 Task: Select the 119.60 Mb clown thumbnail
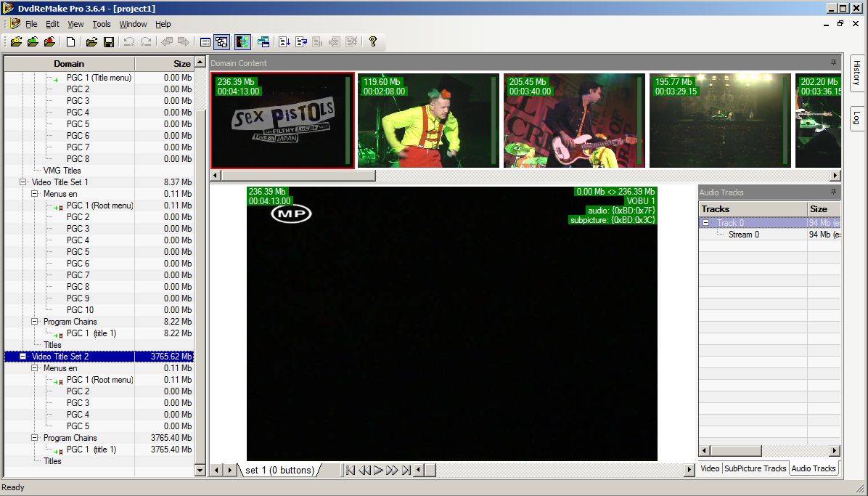coord(428,121)
